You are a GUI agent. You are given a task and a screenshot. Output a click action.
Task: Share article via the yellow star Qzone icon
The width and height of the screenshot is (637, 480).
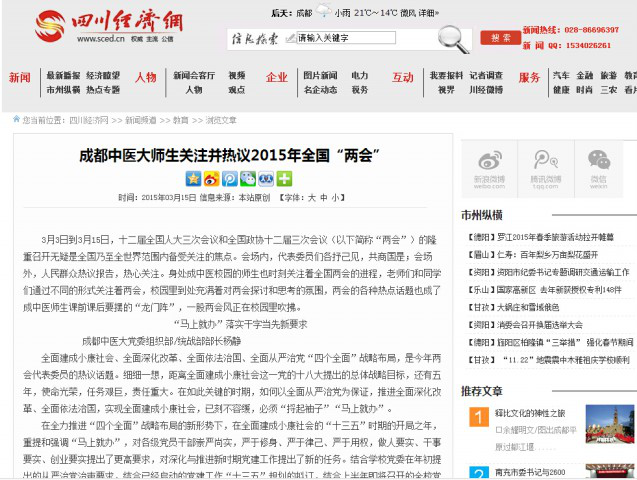[193, 179]
